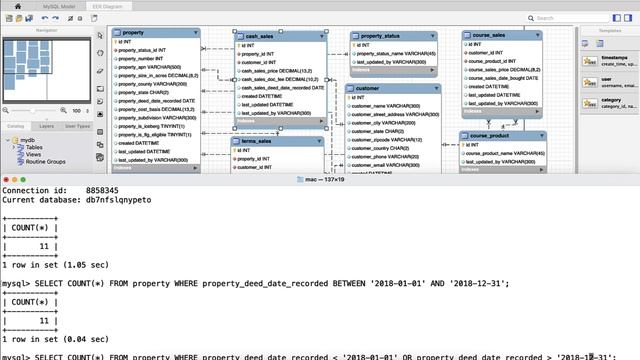The height and width of the screenshot is (360, 640).
Task: Click the undo arrow in toolbar
Action: click(44, 18)
